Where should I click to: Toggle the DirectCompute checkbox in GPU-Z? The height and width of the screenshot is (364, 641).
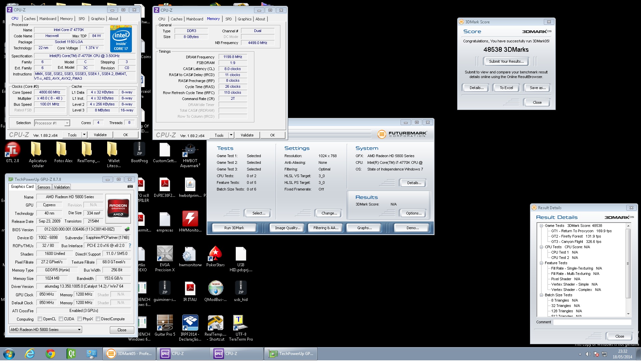point(98,319)
